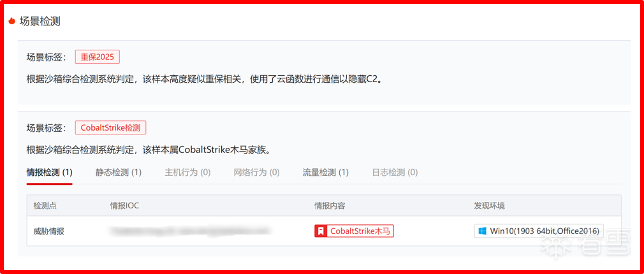644x274 pixels.
Task: Click the Windows logo in Win10 environment tag
Action: coord(481,231)
